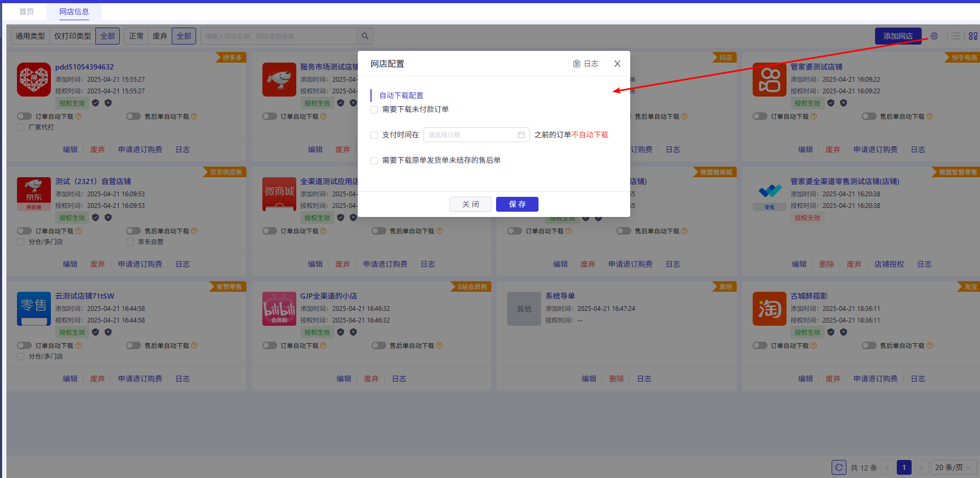
Task: Toggle 订单自动下载 on pdd51054394632 card
Action: 24,116
